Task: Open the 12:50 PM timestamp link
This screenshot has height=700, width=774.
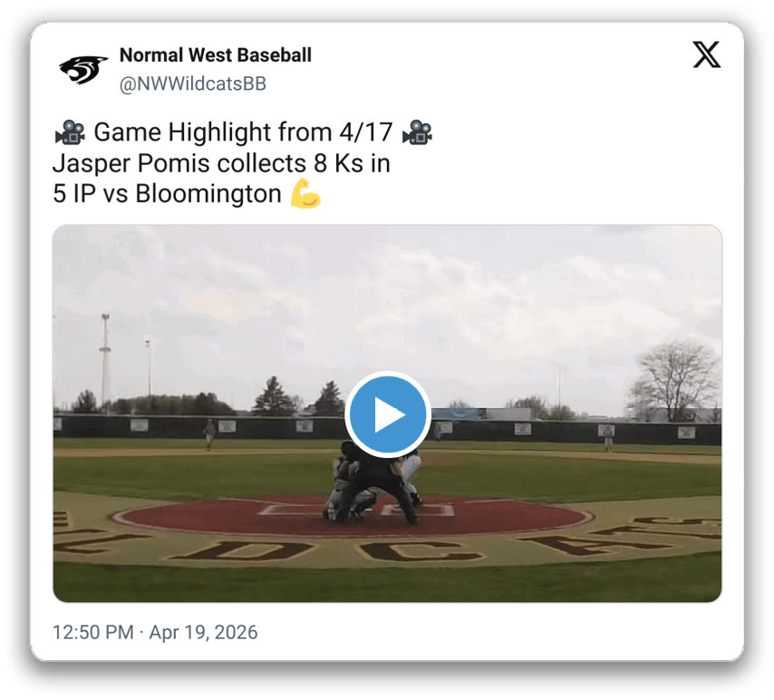Action: click(x=92, y=632)
